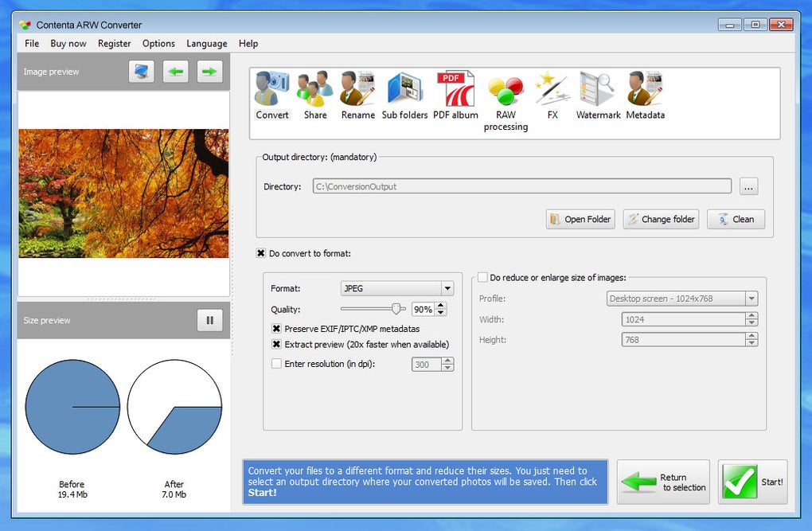Minimize the Contenta ARW Converter window

click(x=730, y=25)
